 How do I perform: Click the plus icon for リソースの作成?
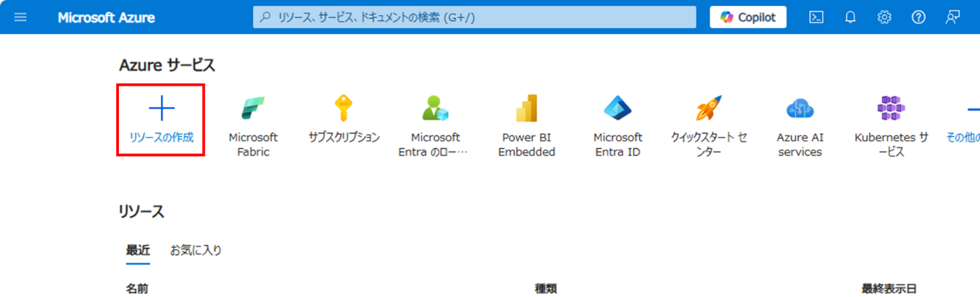161,108
